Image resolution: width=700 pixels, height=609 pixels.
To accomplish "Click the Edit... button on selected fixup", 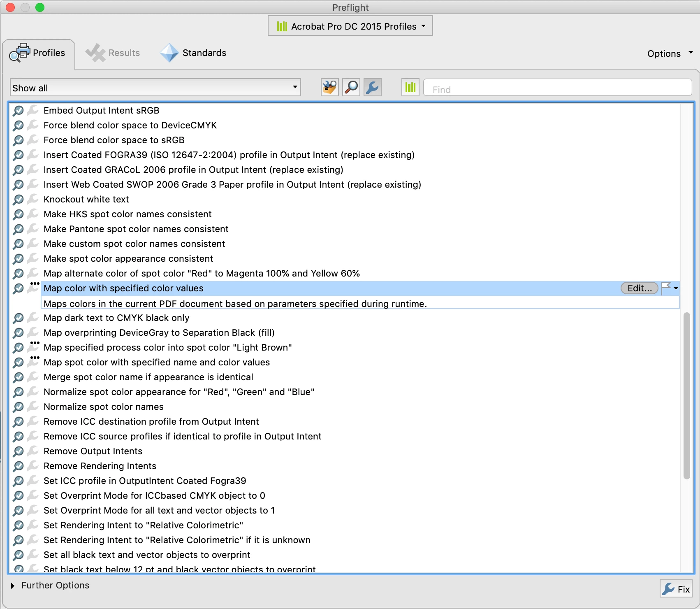I will pos(640,288).
